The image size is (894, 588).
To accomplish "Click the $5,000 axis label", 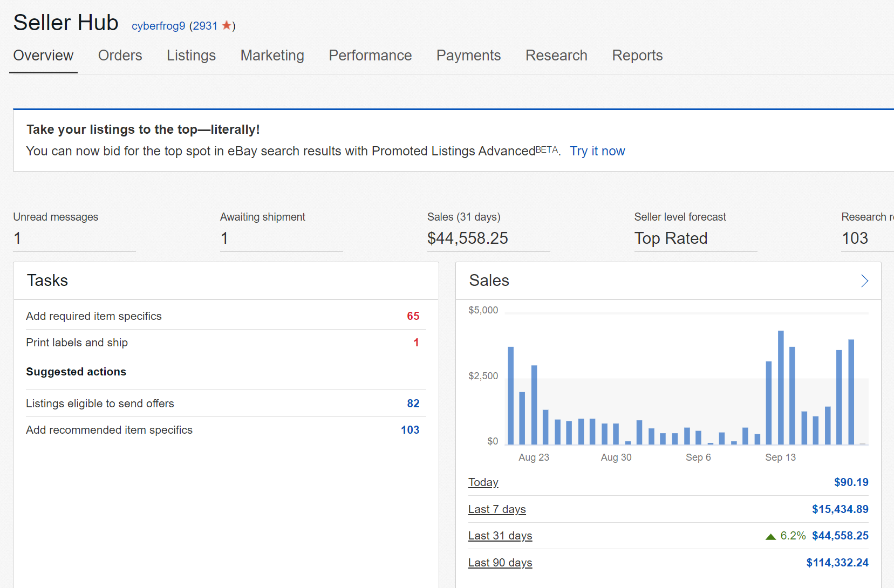I will coord(483,310).
